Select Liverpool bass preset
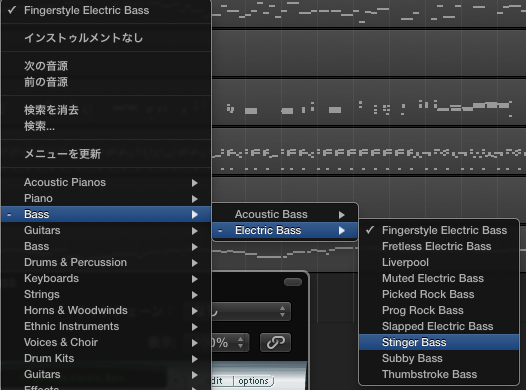The width and height of the screenshot is (526, 390). point(439,262)
